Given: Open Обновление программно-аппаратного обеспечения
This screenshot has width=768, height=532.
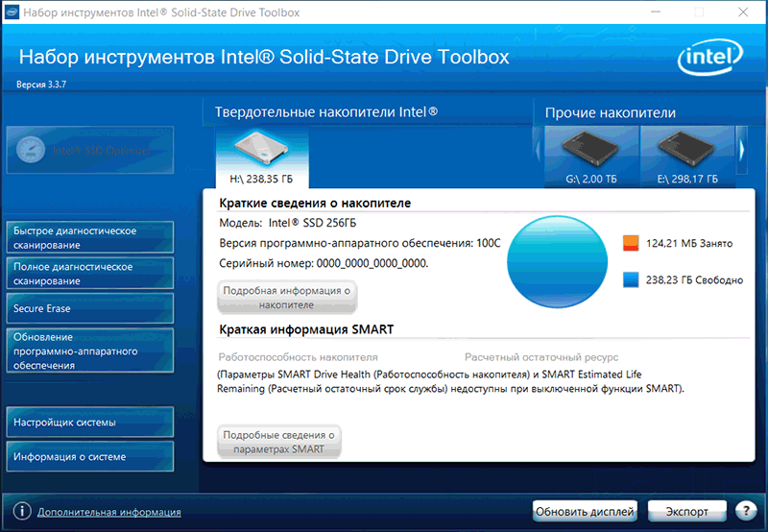Looking at the screenshot, I should 90,351.
